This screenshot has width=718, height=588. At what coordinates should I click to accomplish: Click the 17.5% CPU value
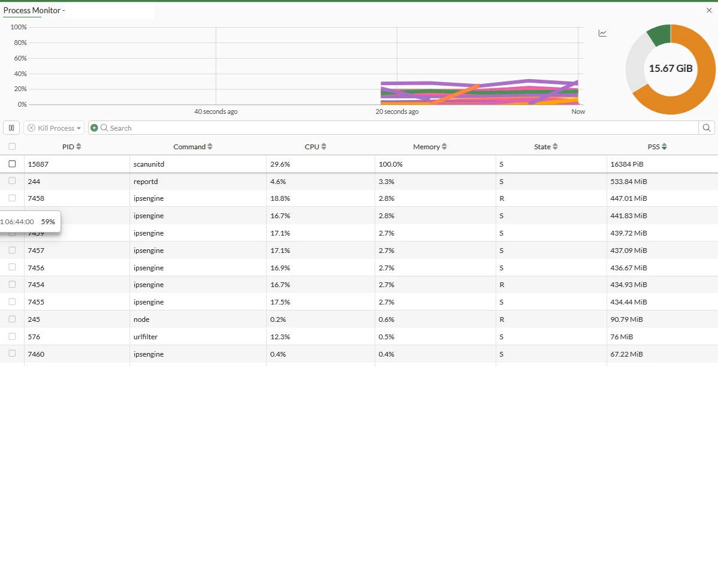click(280, 301)
